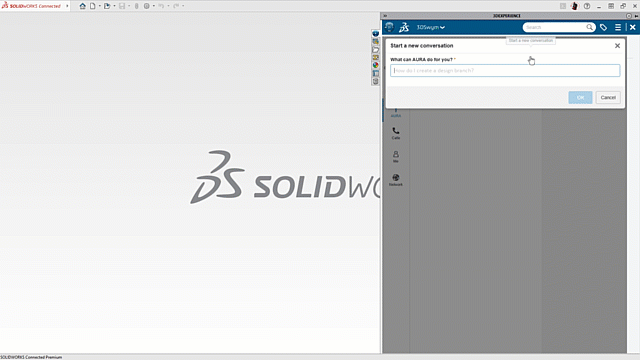
Task: Open Me profile in the sidebar
Action: coord(396,157)
